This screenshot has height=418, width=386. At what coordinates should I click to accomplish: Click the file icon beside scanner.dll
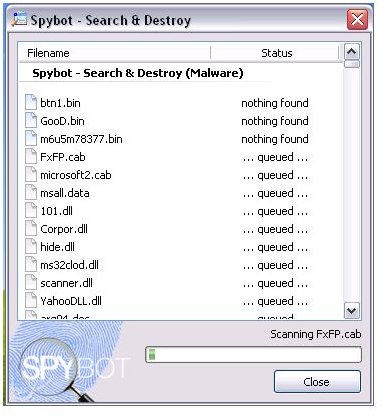(x=31, y=283)
